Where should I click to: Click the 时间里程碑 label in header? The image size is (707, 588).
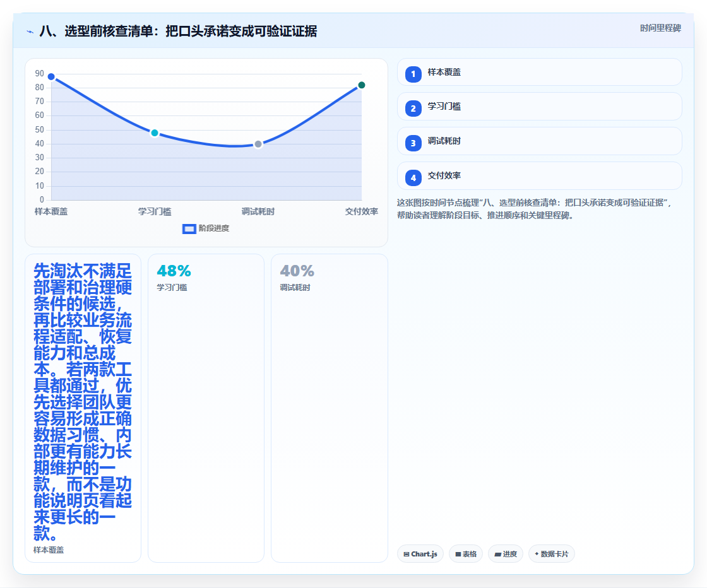click(660, 28)
